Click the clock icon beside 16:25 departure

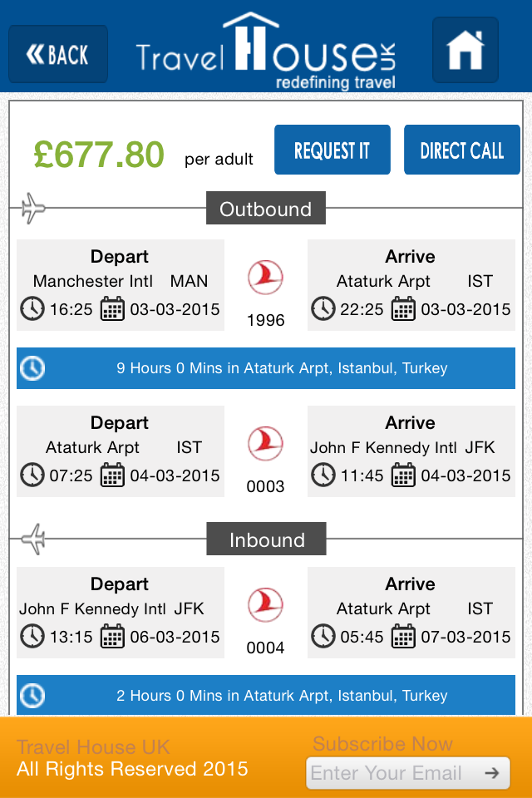click(x=32, y=310)
